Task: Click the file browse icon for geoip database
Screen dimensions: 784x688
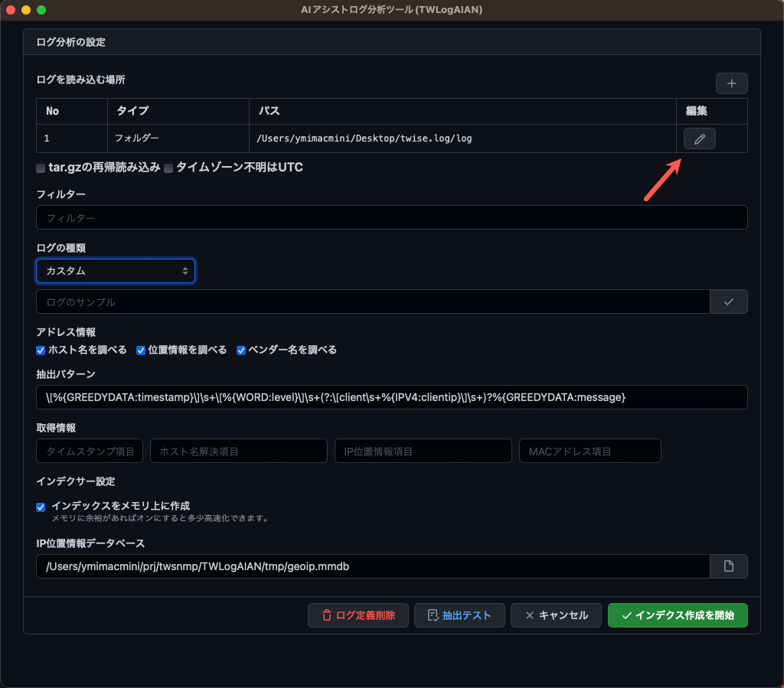Action: pos(728,566)
